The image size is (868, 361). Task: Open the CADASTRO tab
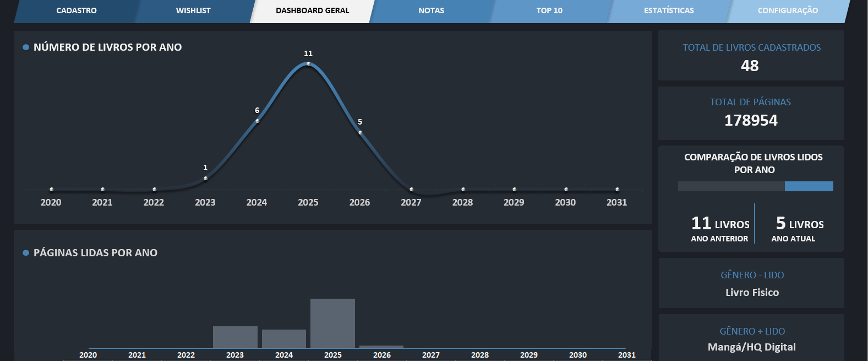click(x=77, y=11)
